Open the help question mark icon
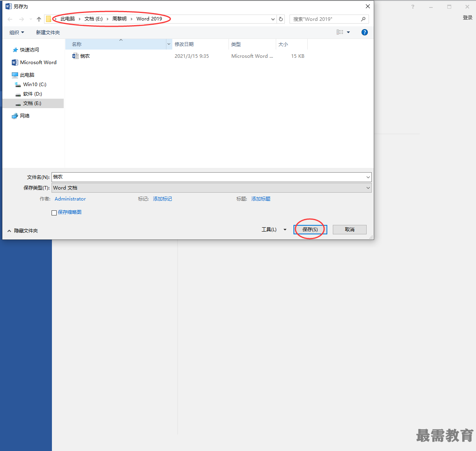476x451 pixels. pyautogui.click(x=365, y=32)
